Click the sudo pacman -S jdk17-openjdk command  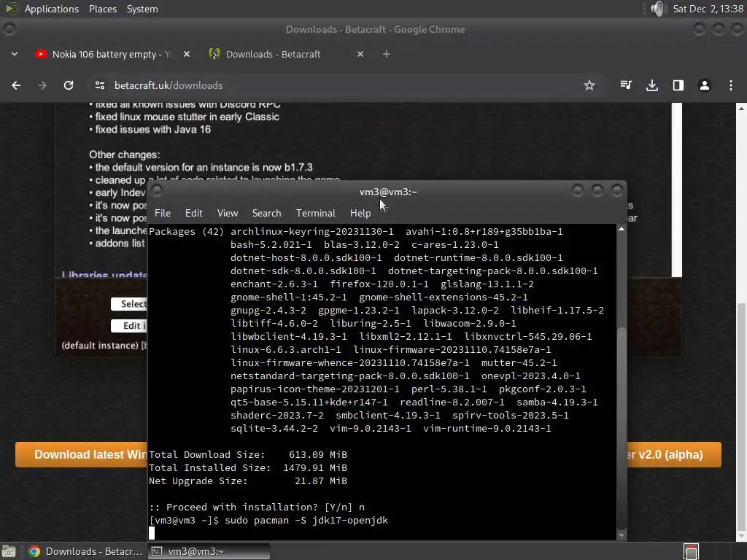[x=306, y=521]
